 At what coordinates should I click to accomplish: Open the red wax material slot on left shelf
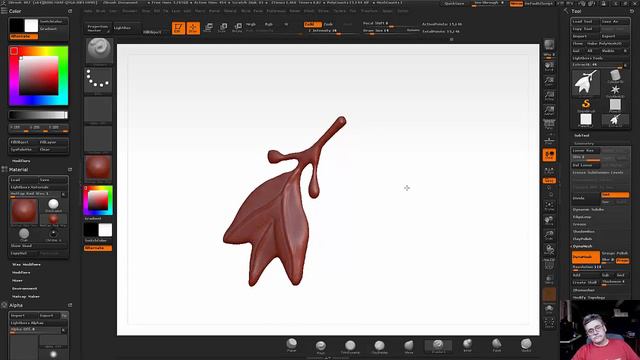coord(98,168)
